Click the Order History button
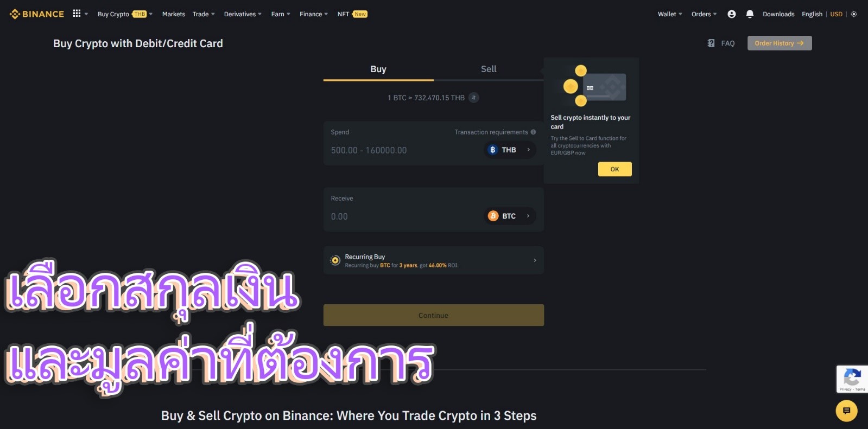 (780, 43)
